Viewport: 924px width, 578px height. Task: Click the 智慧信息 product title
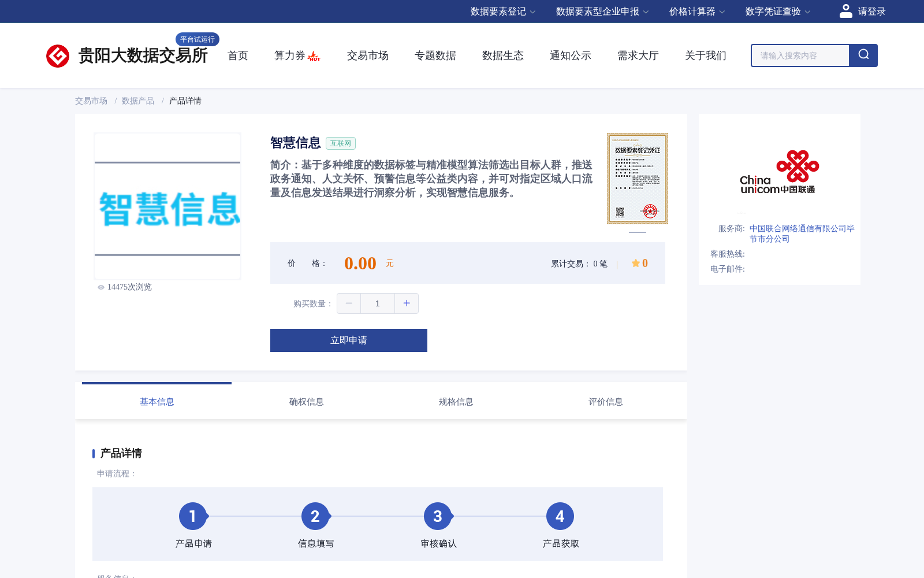[296, 143]
